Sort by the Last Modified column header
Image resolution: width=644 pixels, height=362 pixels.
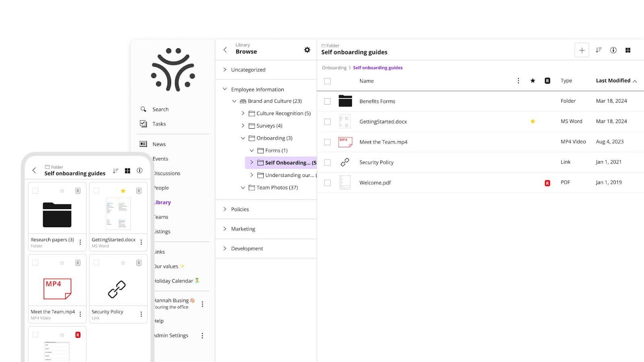(x=613, y=81)
